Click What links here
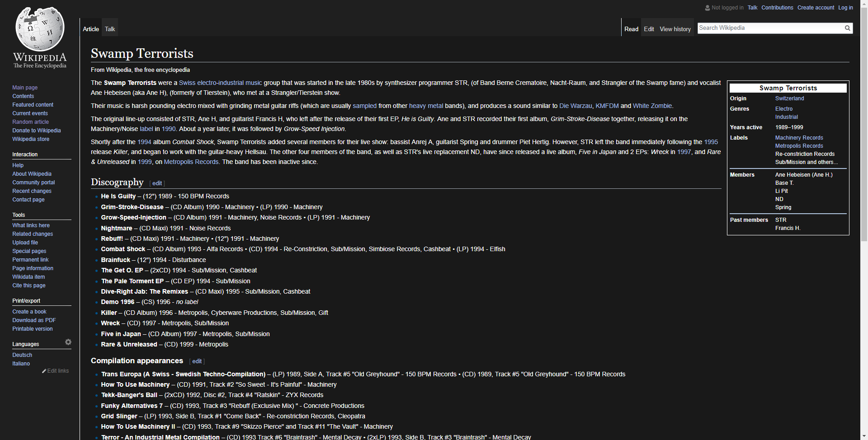The width and height of the screenshot is (868, 440). click(31, 225)
